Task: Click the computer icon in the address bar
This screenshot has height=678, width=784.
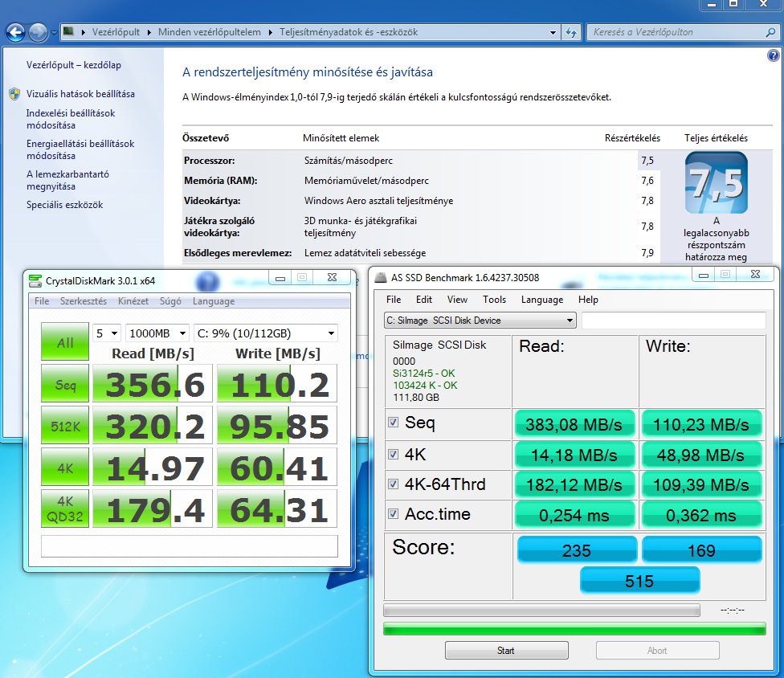Action: pos(69,32)
